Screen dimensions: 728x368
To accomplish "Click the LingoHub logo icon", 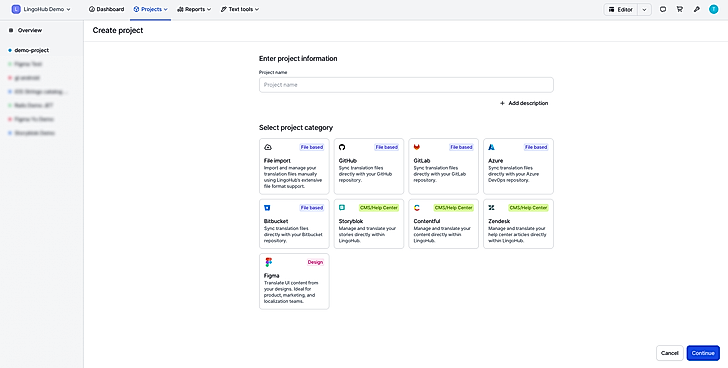I will tap(16, 9).
